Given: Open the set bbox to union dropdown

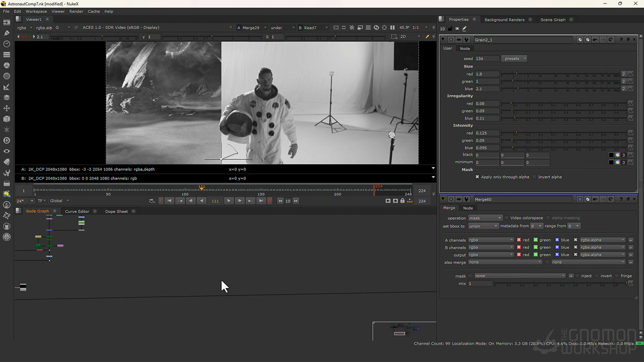Looking at the screenshot, I should click(483, 226).
